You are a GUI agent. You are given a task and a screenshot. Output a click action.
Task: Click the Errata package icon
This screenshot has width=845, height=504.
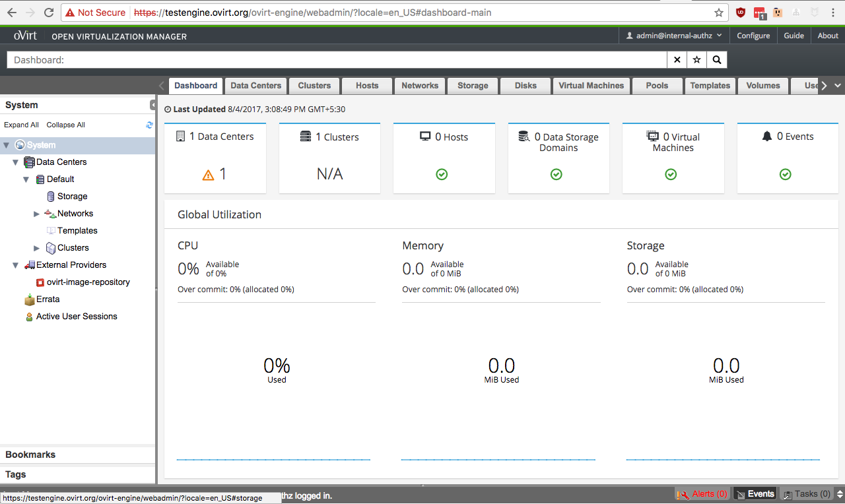(x=29, y=299)
